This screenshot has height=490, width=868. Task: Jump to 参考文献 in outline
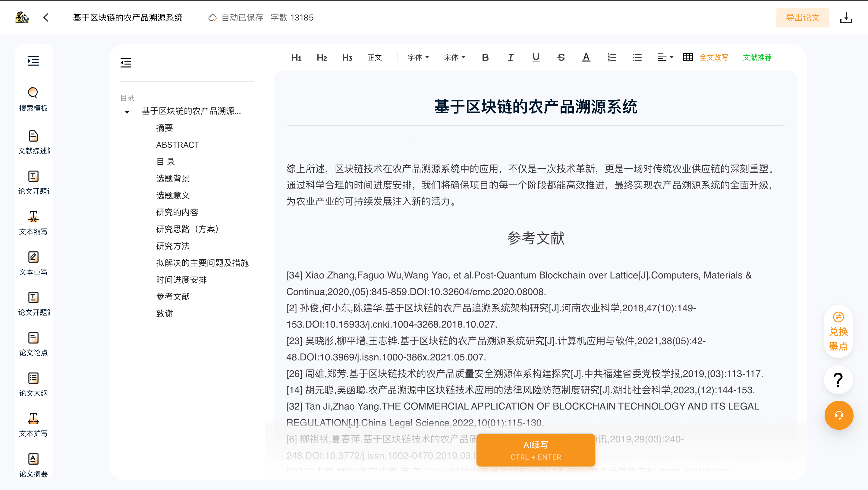pos(173,297)
